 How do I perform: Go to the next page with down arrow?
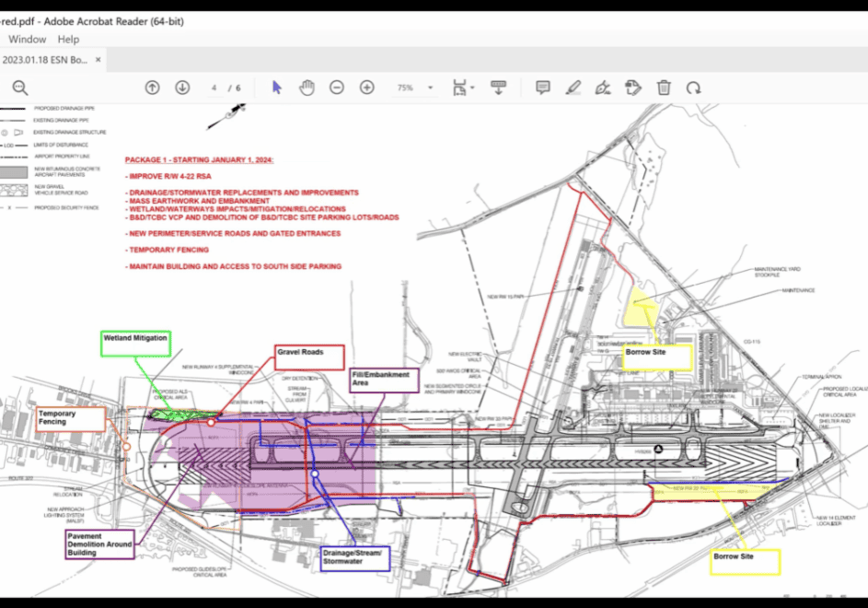(182, 88)
